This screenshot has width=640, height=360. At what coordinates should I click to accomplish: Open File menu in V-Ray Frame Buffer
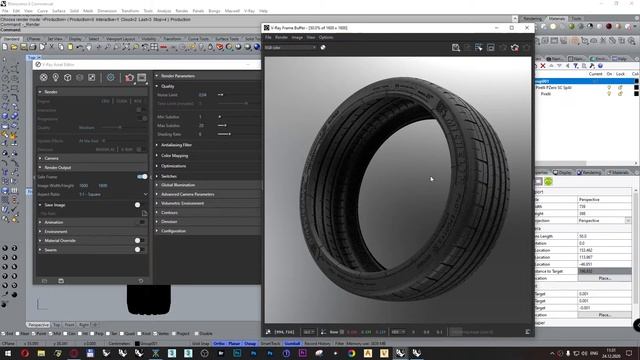[268, 38]
